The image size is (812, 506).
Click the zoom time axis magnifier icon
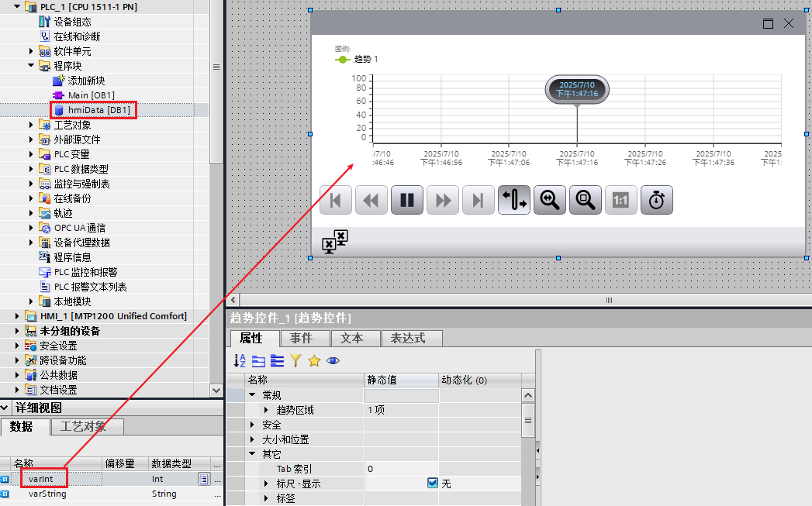coord(550,201)
